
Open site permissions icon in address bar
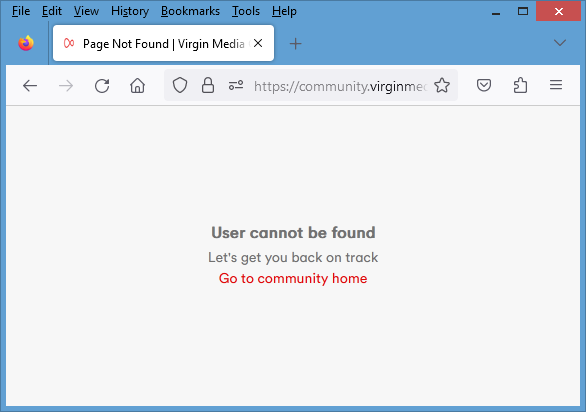pyautogui.click(x=236, y=85)
